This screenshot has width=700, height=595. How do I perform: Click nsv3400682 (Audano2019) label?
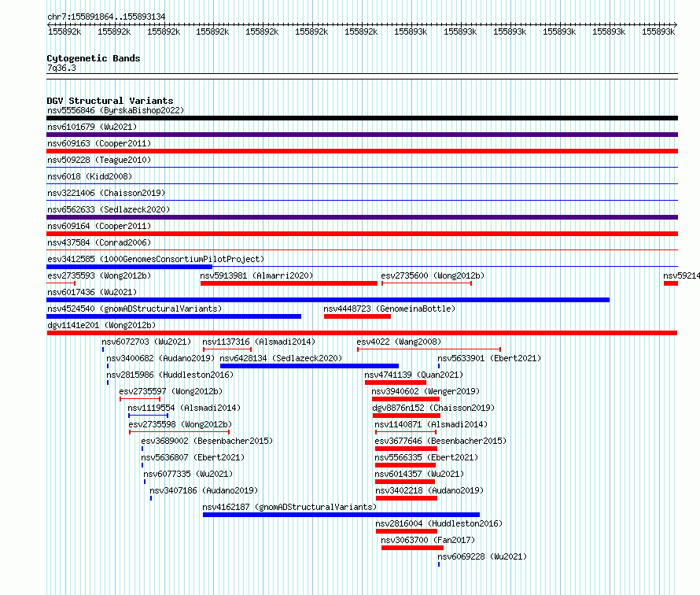click(x=160, y=358)
